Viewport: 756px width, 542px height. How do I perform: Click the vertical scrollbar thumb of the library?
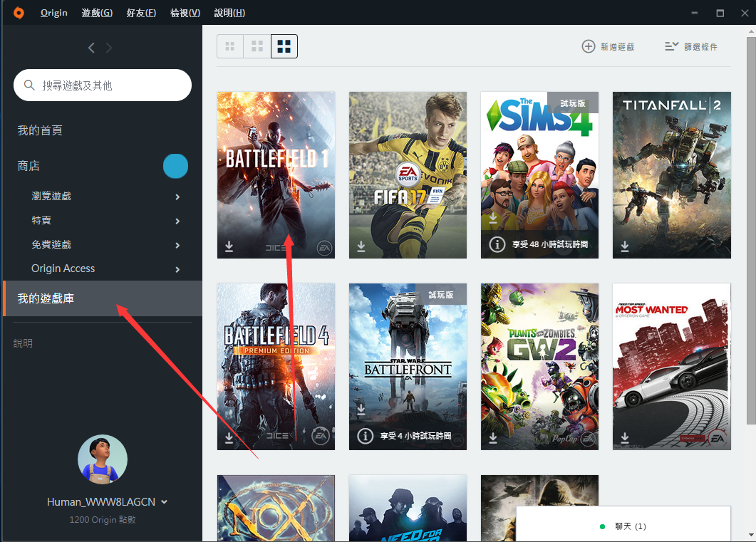(x=751, y=230)
